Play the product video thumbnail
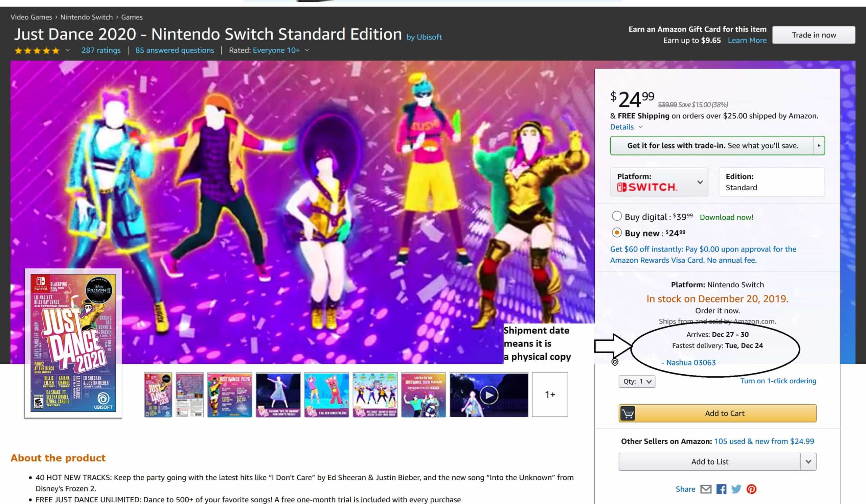Screen dimensions: 866x504 (489, 395)
